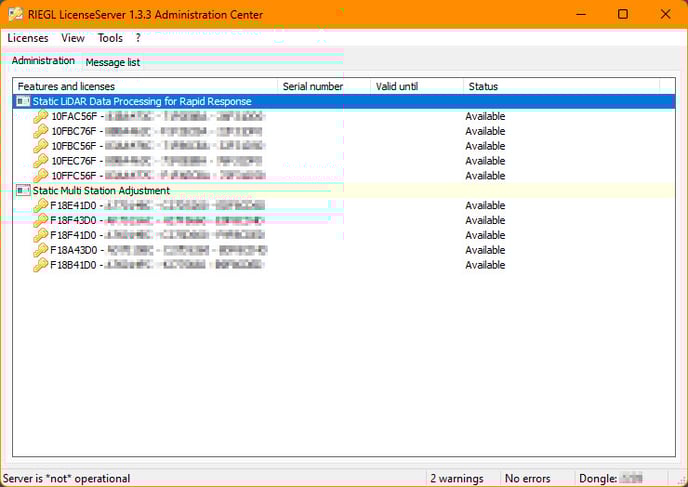Select license row F18F43D0
This screenshot has height=487, width=688.
point(344,220)
